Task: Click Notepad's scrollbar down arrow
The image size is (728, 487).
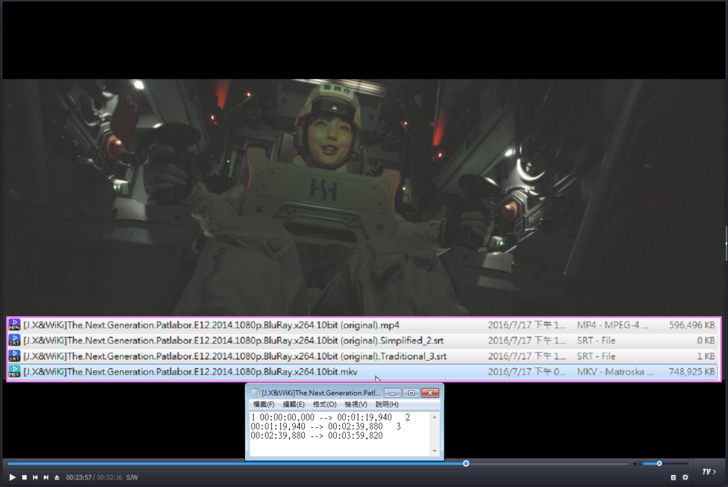Action: click(x=435, y=452)
